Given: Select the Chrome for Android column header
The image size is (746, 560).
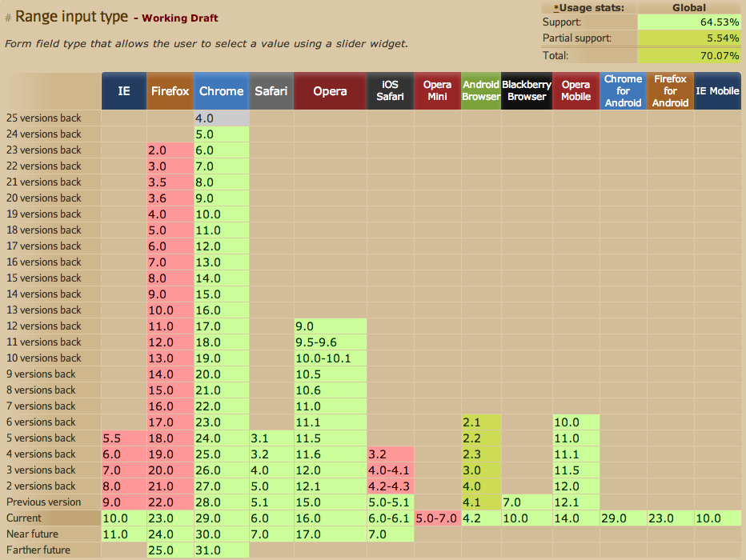Looking at the screenshot, I should click(624, 90).
